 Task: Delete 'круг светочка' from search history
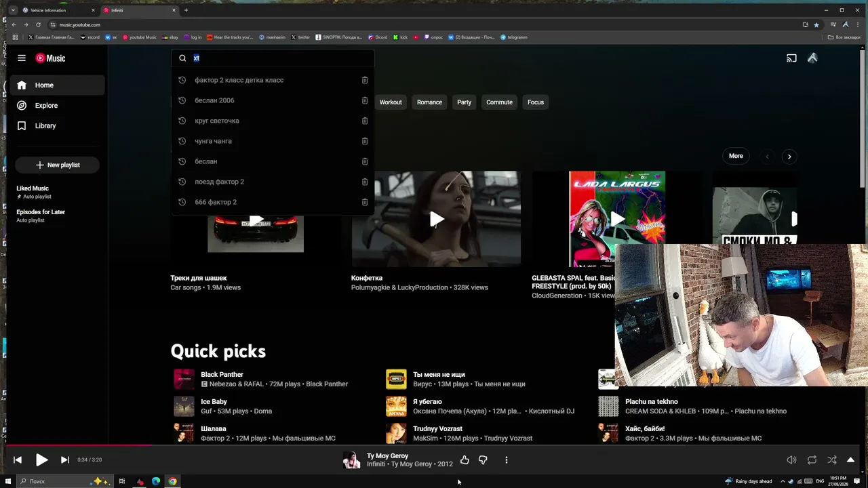coord(365,121)
